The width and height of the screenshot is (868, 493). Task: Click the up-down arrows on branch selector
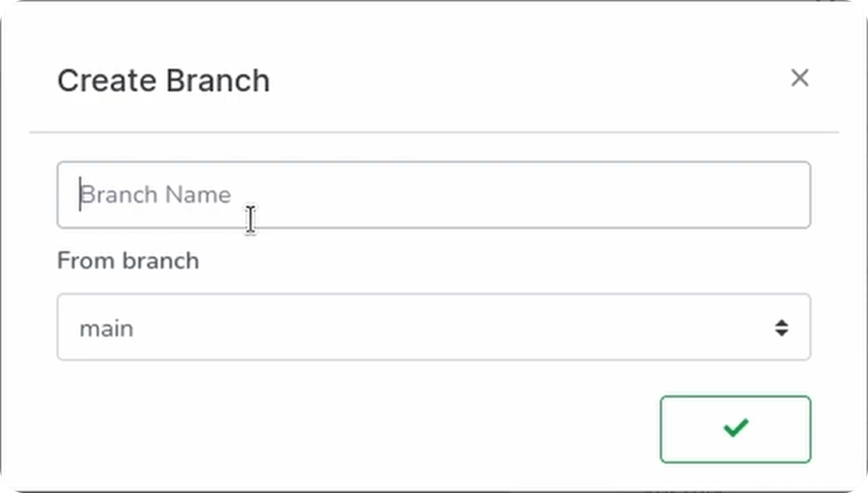(x=781, y=327)
